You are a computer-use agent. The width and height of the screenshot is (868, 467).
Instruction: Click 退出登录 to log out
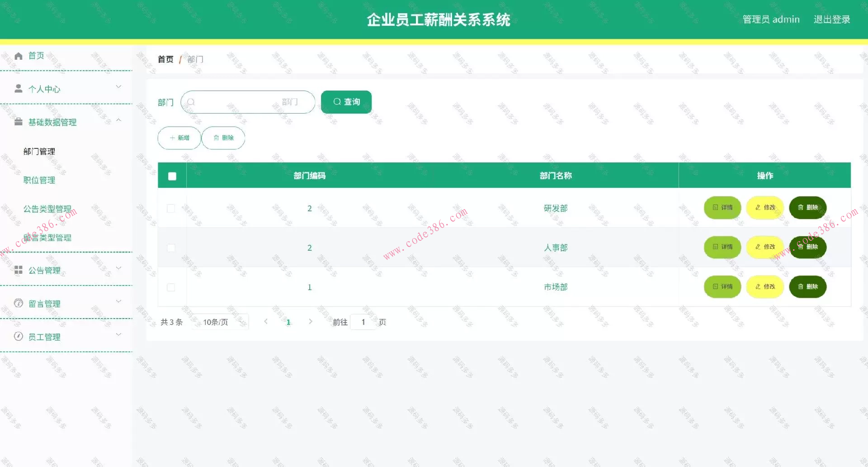832,19
